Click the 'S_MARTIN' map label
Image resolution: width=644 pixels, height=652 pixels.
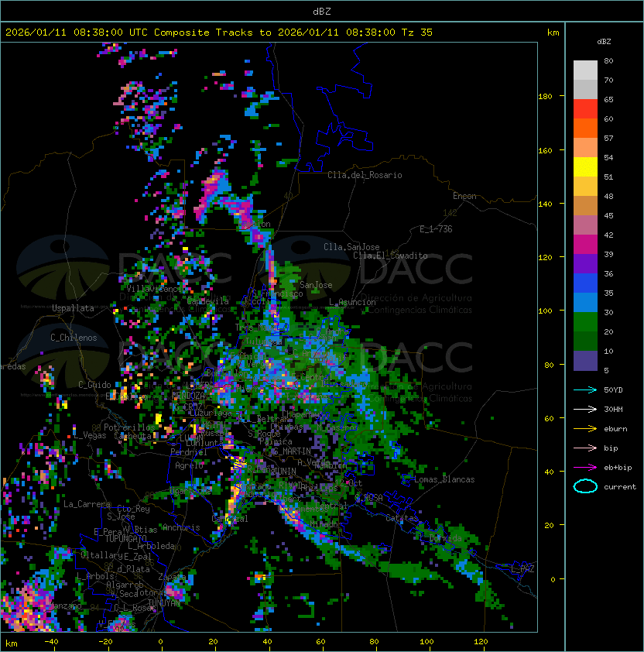[x=292, y=451]
